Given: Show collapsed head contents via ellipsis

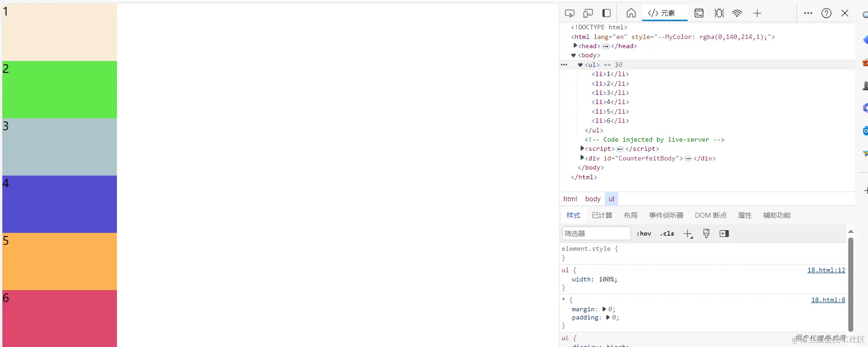Looking at the screenshot, I should click(x=605, y=46).
